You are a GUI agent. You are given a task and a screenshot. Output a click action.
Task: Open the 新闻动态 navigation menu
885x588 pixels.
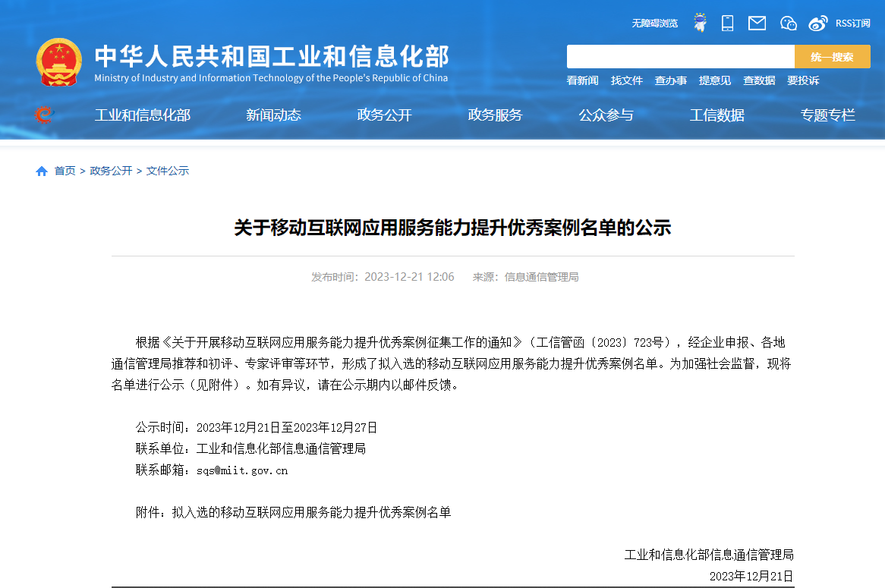click(273, 115)
